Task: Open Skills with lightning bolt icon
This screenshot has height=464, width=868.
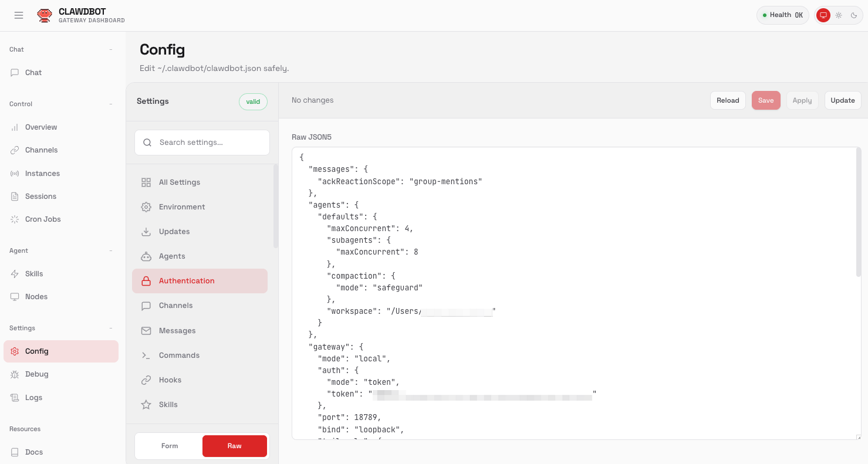Action: pos(15,274)
